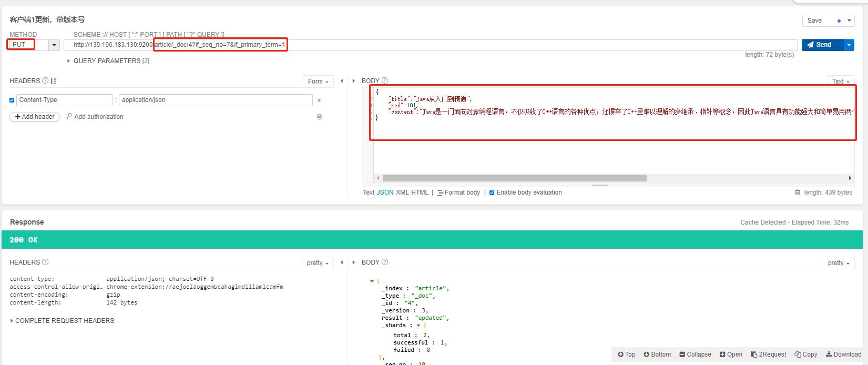Screen dimensions: 868x365
Task: Collapse the request headers pane left arrow
Action: click(342, 81)
